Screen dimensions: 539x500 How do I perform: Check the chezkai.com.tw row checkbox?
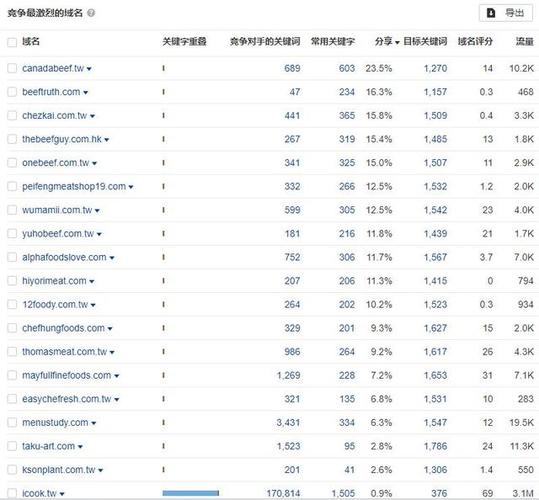pos(12,115)
